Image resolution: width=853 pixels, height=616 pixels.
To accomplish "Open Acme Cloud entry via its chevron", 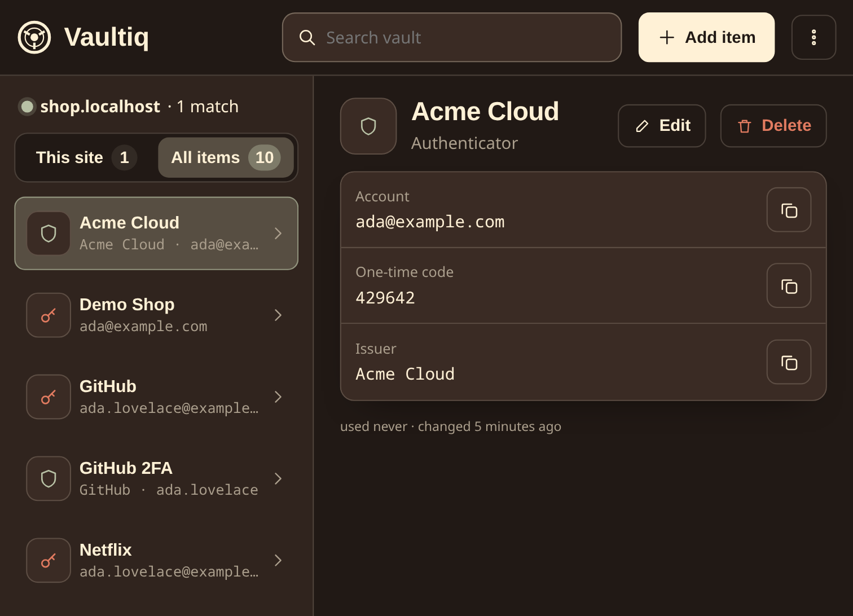I will click(x=278, y=234).
